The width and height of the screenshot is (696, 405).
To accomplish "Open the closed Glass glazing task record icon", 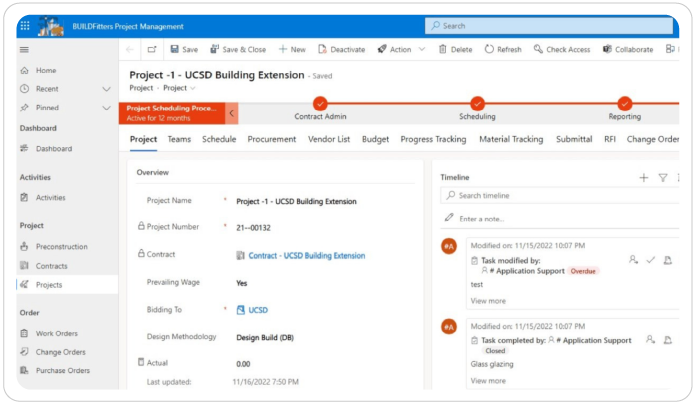I will tap(667, 340).
